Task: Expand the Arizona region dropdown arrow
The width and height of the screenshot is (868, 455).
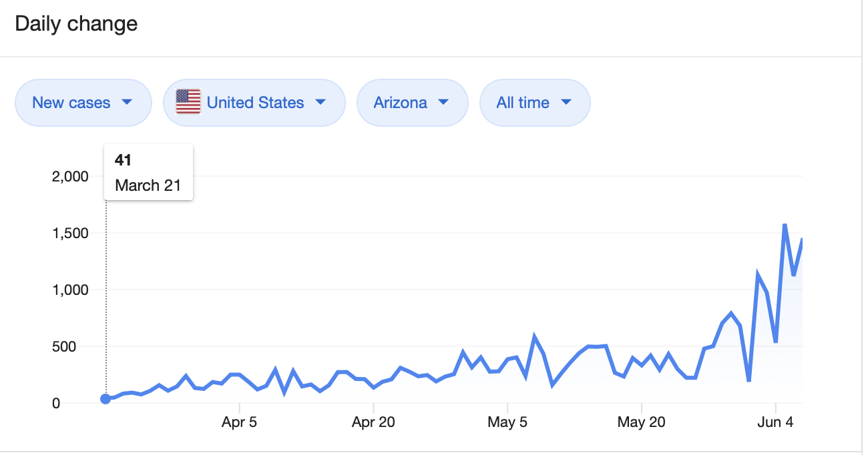Action: (443, 102)
